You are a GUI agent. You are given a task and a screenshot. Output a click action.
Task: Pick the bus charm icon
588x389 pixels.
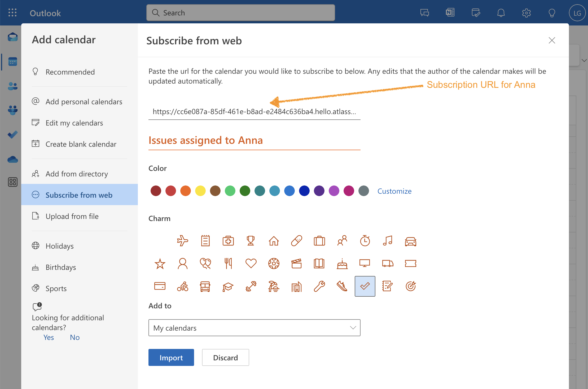pyautogui.click(x=205, y=286)
